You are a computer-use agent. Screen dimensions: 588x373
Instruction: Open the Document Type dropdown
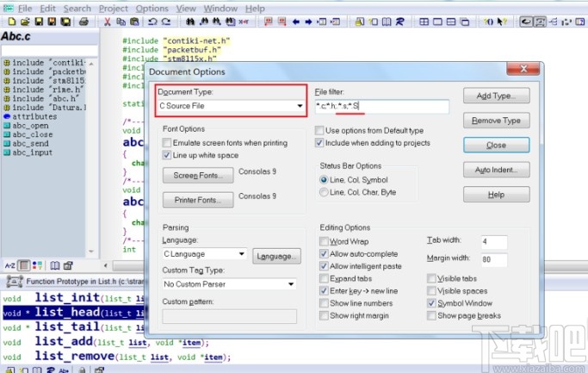click(300, 106)
